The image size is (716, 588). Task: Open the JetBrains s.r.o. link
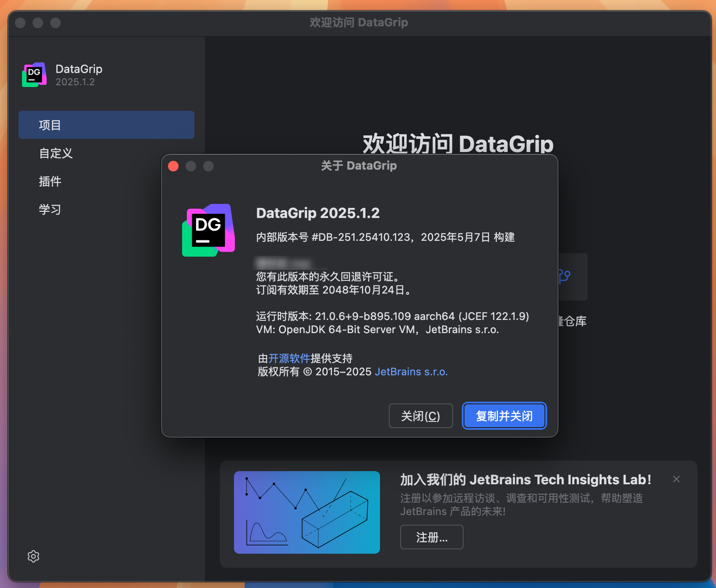click(411, 372)
